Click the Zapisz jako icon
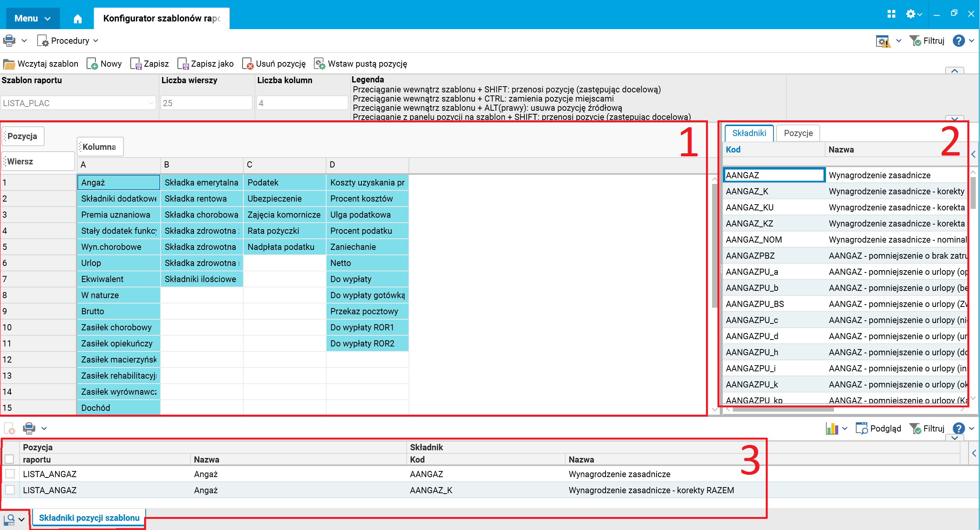Viewport: 980px width, 530px height. point(183,64)
